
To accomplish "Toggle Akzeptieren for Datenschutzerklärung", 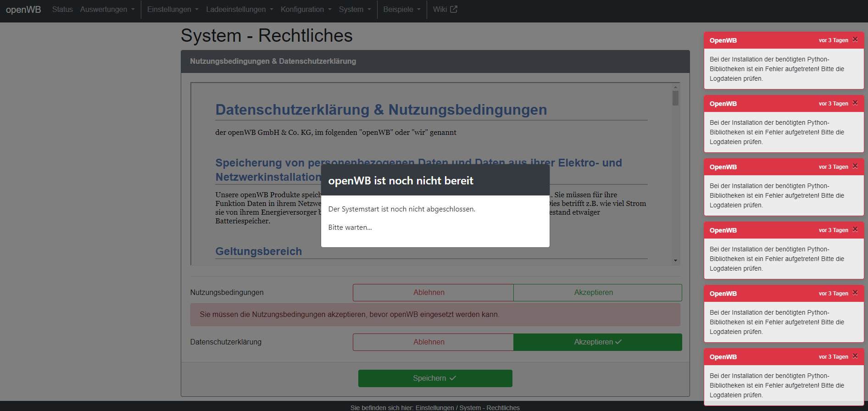I will [x=597, y=342].
